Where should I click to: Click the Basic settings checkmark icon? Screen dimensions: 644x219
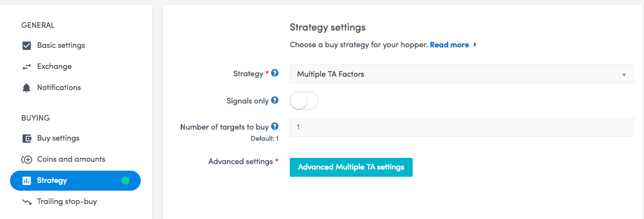pos(27,46)
